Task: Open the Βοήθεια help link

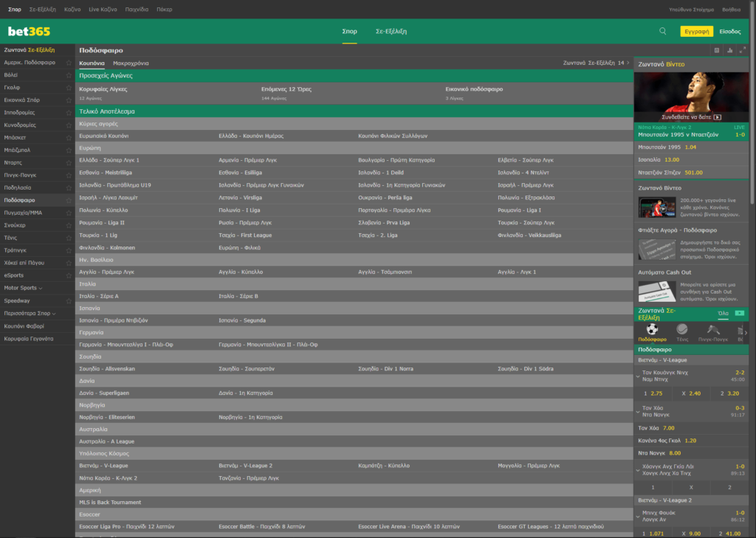Action: 731,9
